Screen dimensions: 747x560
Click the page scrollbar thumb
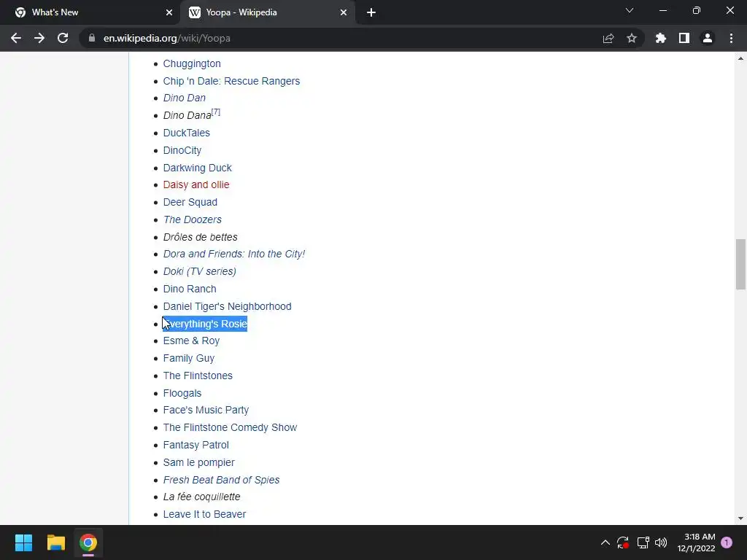pyautogui.click(x=740, y=264)
